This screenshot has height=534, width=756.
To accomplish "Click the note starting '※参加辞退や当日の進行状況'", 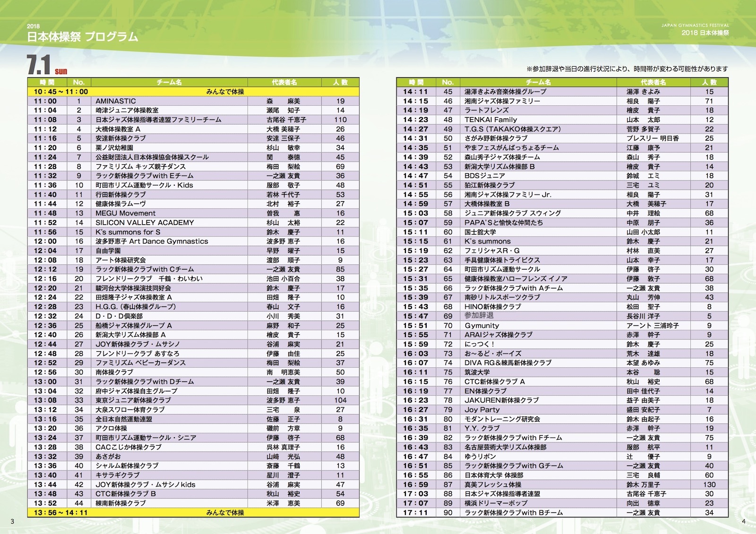I will click(627, 69).
